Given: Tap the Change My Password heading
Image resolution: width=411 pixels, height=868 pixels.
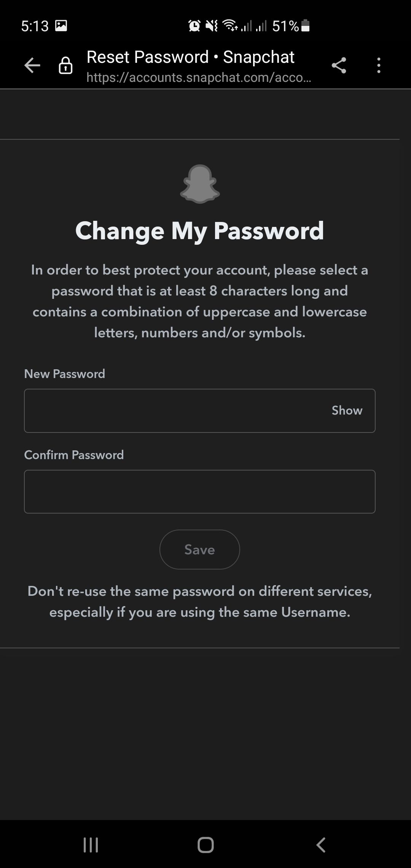Looking at the screenshot, I should [x=200, y=231].
